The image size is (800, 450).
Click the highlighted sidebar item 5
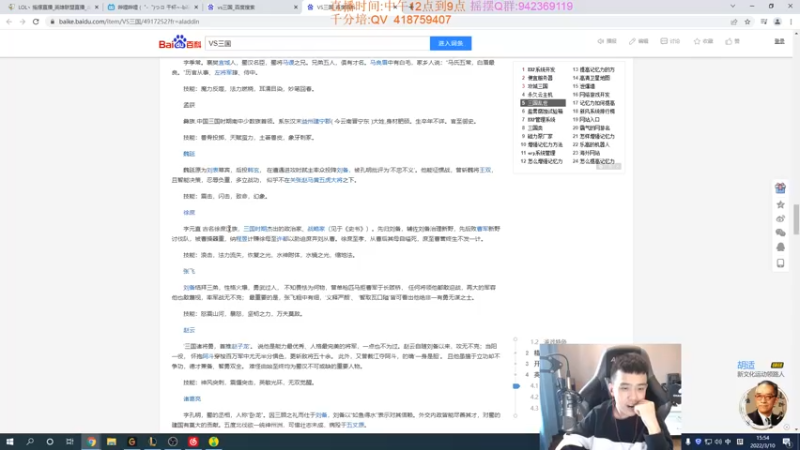coord(543,103)
